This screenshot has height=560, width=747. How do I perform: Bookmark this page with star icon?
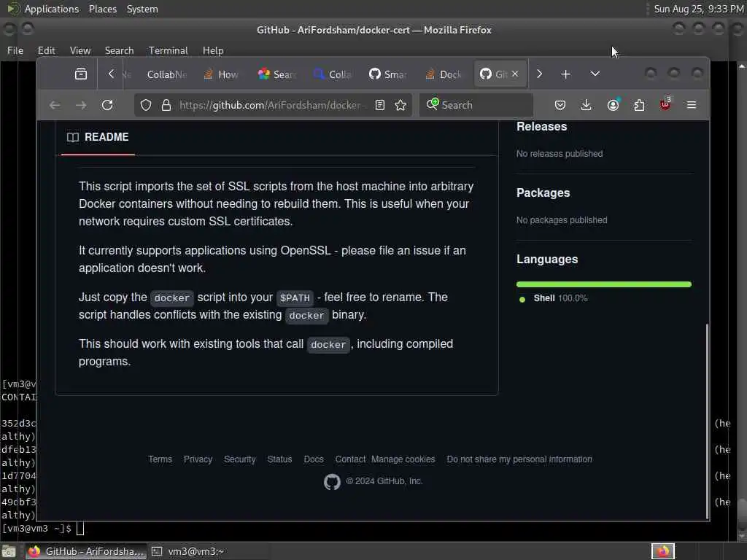point(400,105)
